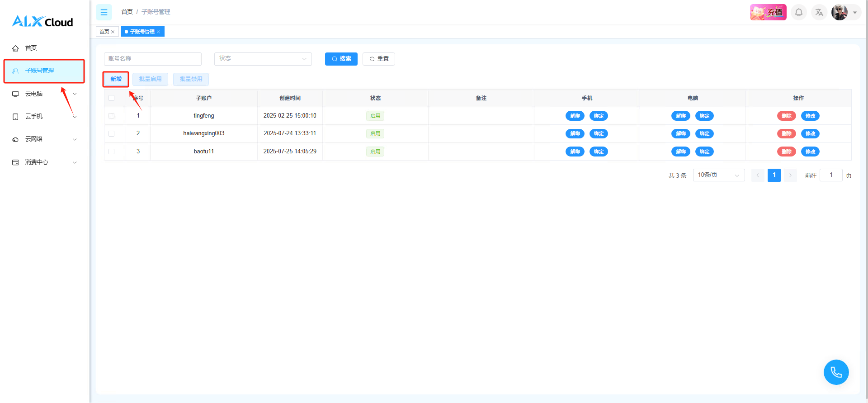Tick the checkbox for the tingfeng row

point(112,116)
